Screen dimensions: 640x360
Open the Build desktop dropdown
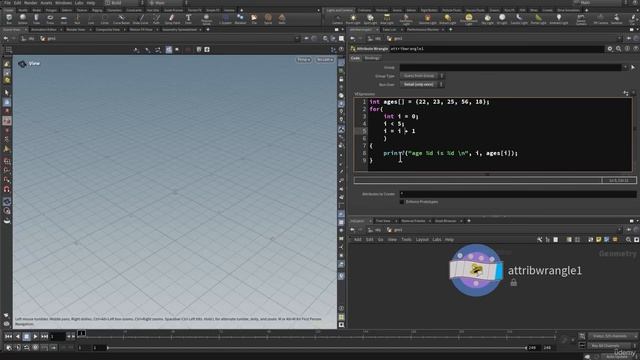tap(123, 2)
